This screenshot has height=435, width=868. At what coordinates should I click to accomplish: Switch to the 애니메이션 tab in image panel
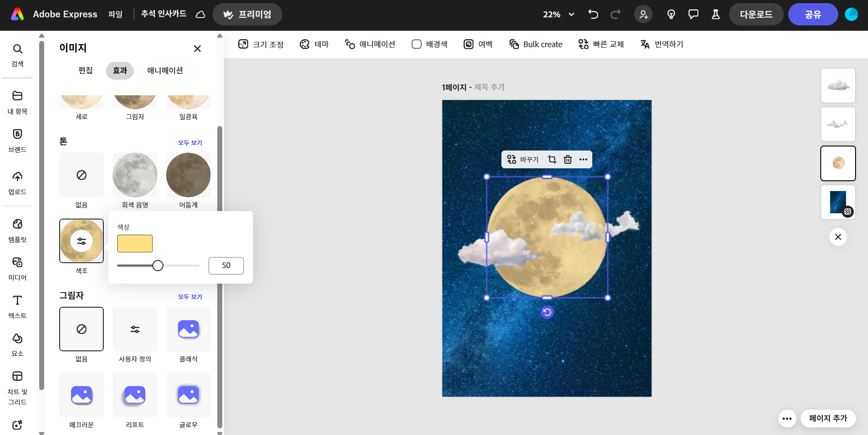point(165,71)
